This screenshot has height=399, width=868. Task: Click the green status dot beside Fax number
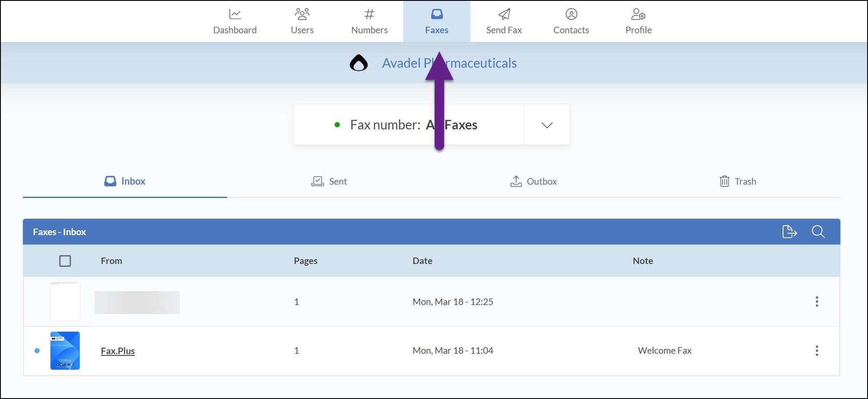pyautogui.click(x=337, y=125)
